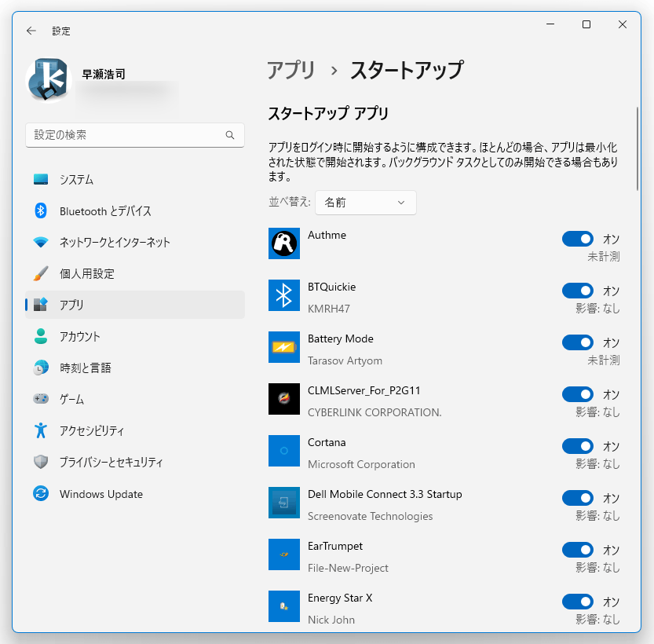The image size is (654, 644).
Task: Click the アカウント person icon
Action: (x=41, y=336)
